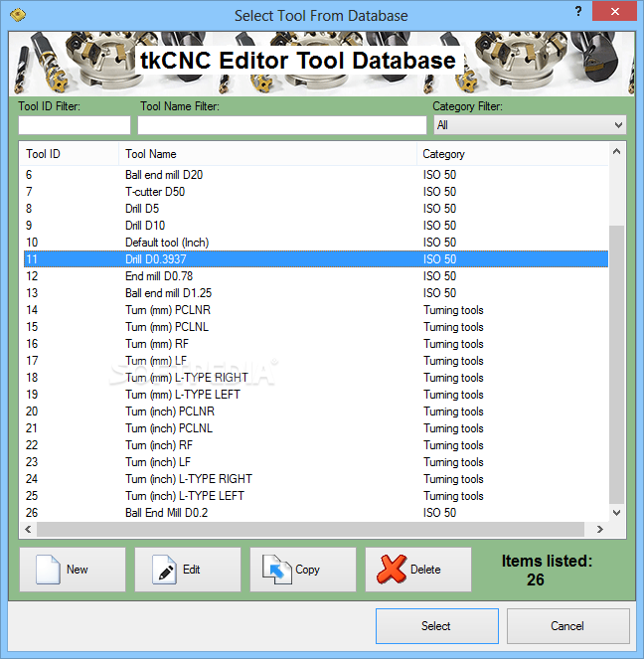This screenshot has height=659, width=644.
Task: Click the horizontal scrollbar right arrow
Action: point(600,529)
